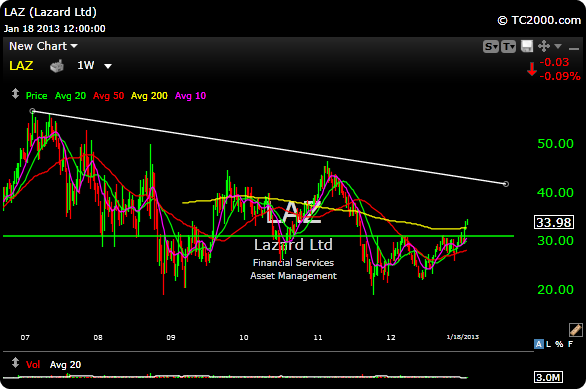Toggle the A arithmetic scale button

[x=539, y=344]
